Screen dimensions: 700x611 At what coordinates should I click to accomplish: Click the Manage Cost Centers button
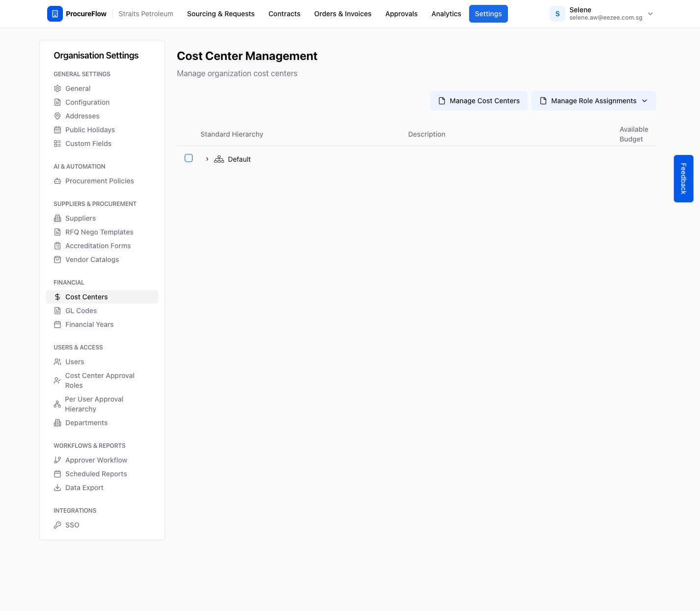[479, 101]
